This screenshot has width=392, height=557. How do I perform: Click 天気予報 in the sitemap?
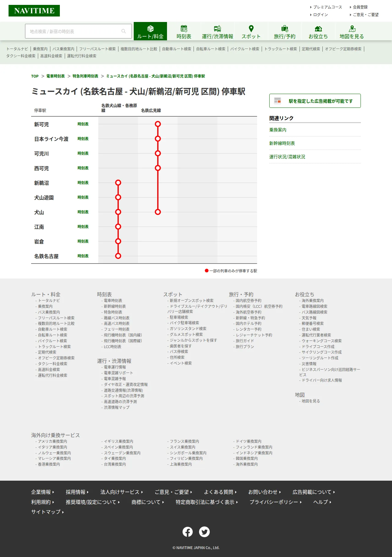[x=309, y=318]
